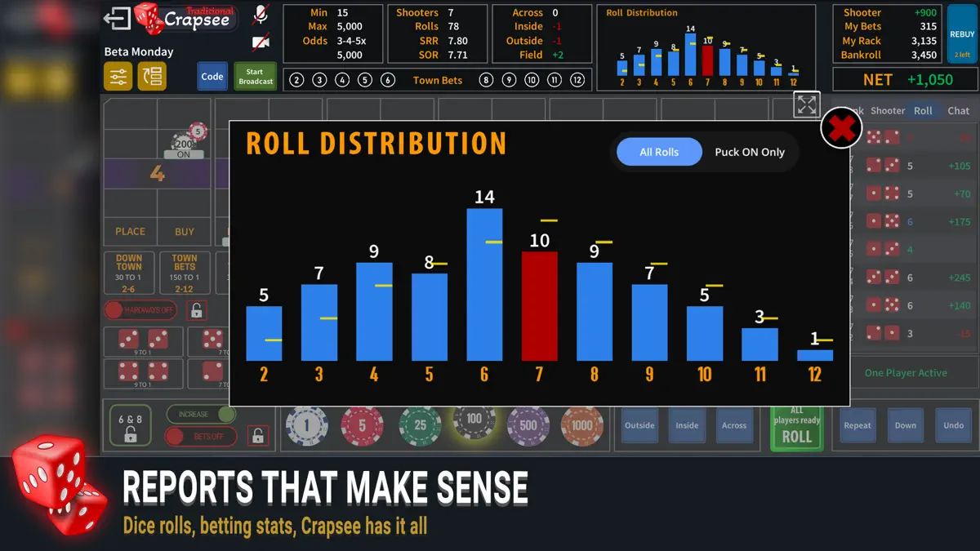Toggle the Hardways Off switch
The width and height of the screenshot is (980, 551).
point(140,310)
